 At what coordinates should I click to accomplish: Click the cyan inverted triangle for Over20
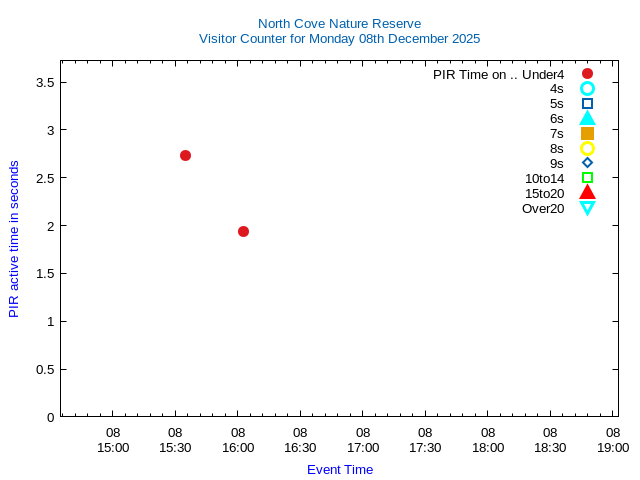click(587, 208)
